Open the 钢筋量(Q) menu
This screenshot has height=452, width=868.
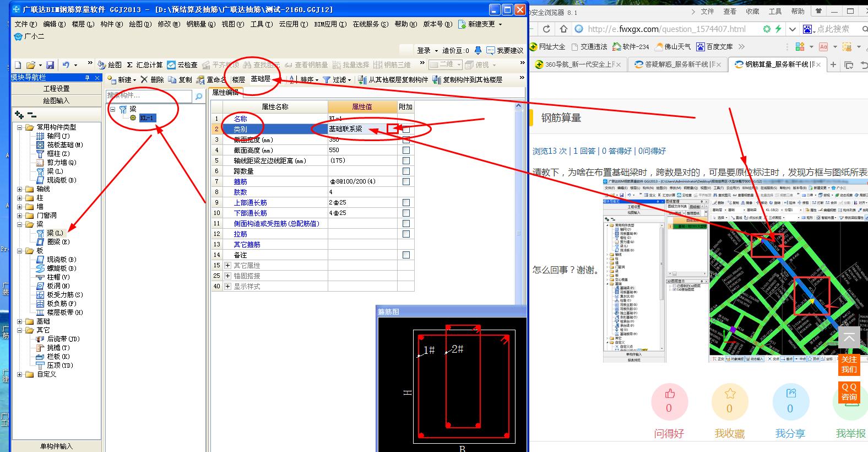click(x=201, y=24)
